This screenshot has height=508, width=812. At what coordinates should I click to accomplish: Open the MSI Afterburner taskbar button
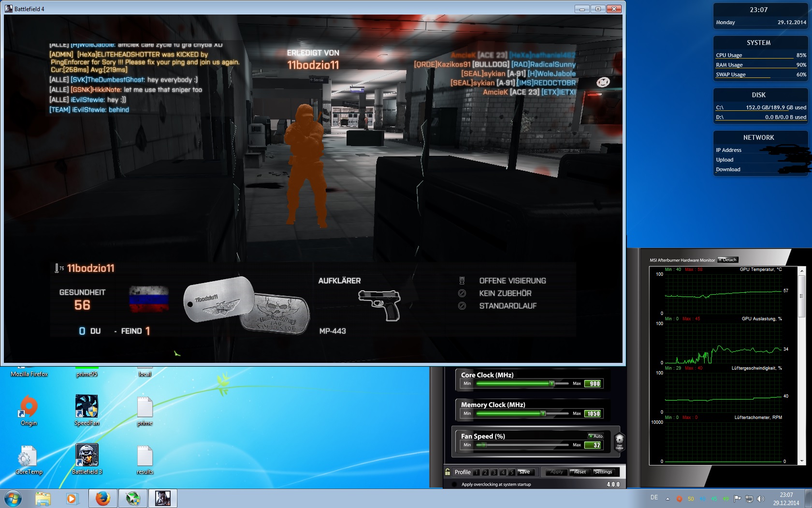click(133, 498)
